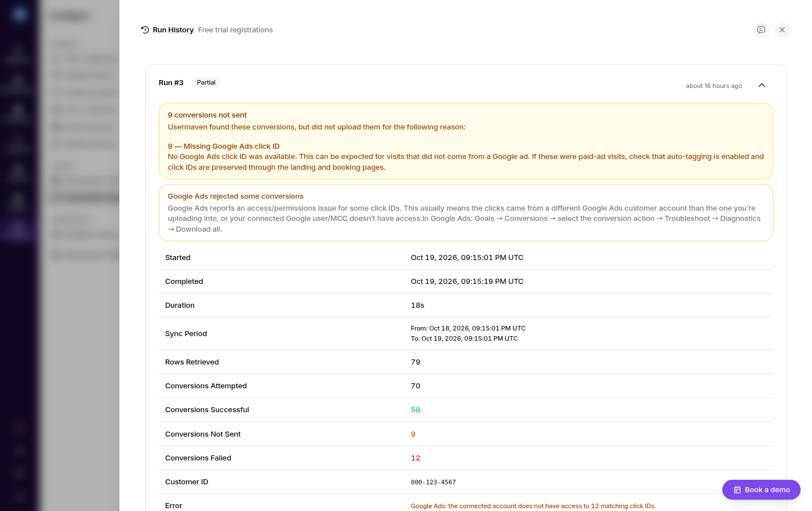
Task: Click the calendar icon in Book a demo
Action: tap(737, 490)
